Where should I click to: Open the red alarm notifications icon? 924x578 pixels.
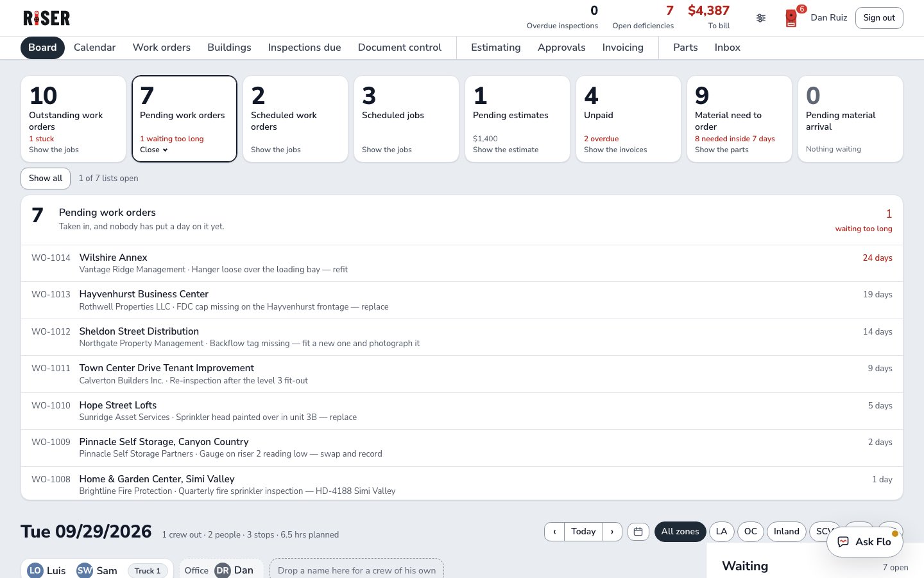[791, 18]
